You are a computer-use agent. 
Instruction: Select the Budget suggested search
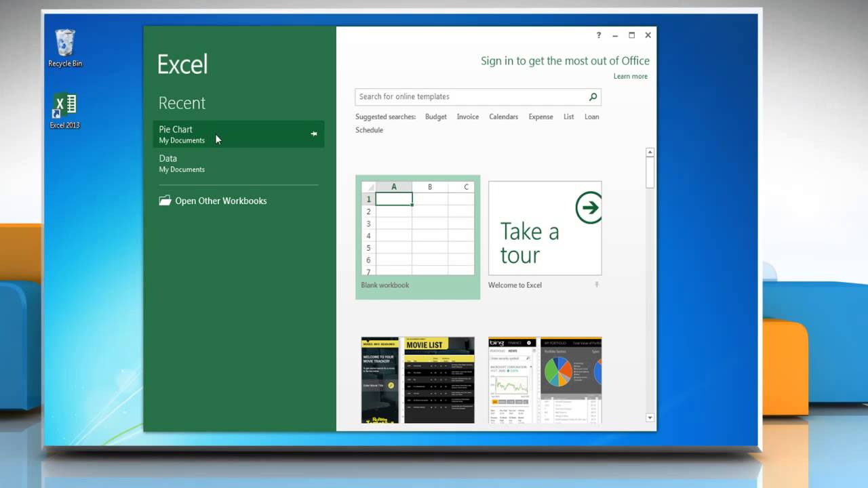coord(436,117)
